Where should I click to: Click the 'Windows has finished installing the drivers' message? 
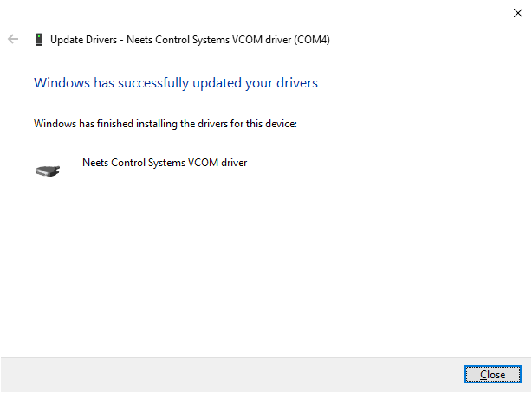165,124
